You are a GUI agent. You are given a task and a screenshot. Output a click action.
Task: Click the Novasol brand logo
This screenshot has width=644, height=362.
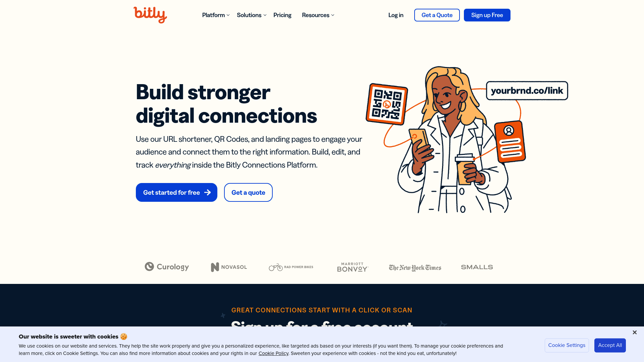(229, 266)
